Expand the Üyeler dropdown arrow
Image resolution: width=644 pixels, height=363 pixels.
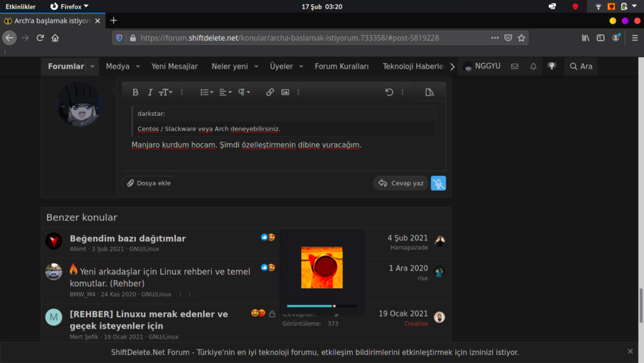[x=301, y=66]
